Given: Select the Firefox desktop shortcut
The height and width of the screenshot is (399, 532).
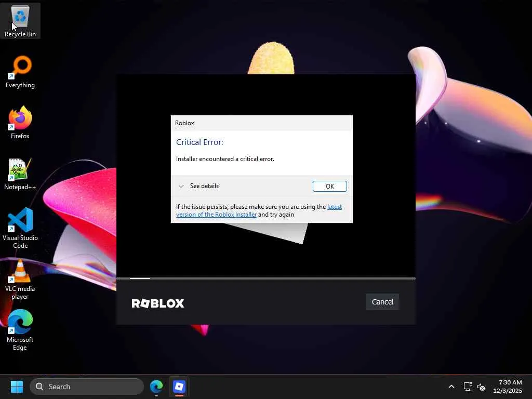Looking at the screenshot, I should [20, 123].
